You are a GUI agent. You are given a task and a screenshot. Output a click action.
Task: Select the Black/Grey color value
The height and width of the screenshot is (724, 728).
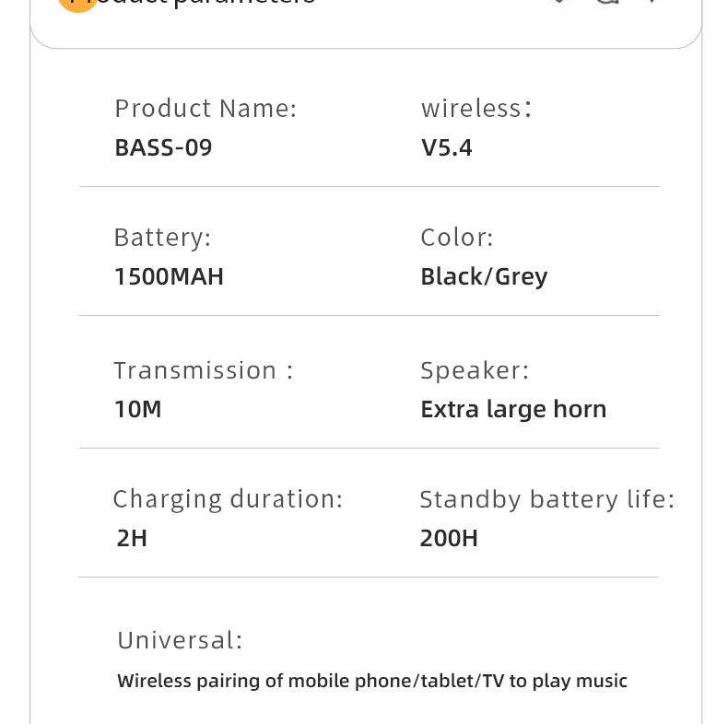[x=484, y=277]
